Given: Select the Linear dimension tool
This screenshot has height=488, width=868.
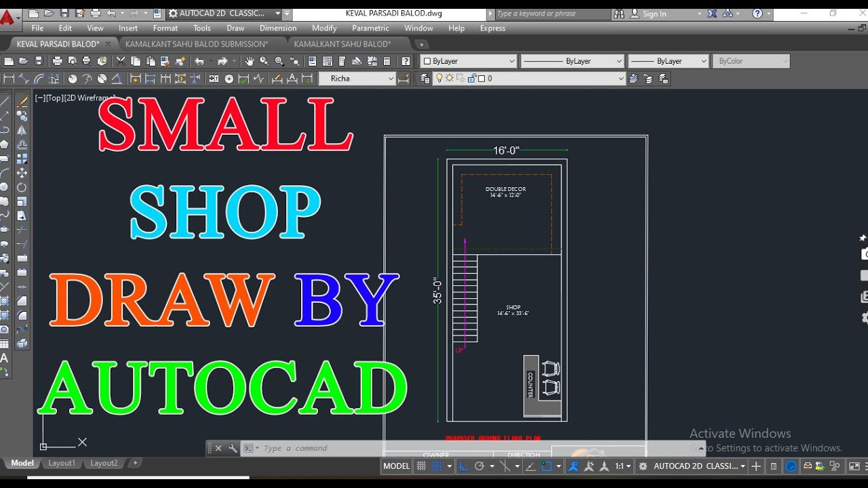Looking at the screenshot, I should coord(9,79).
